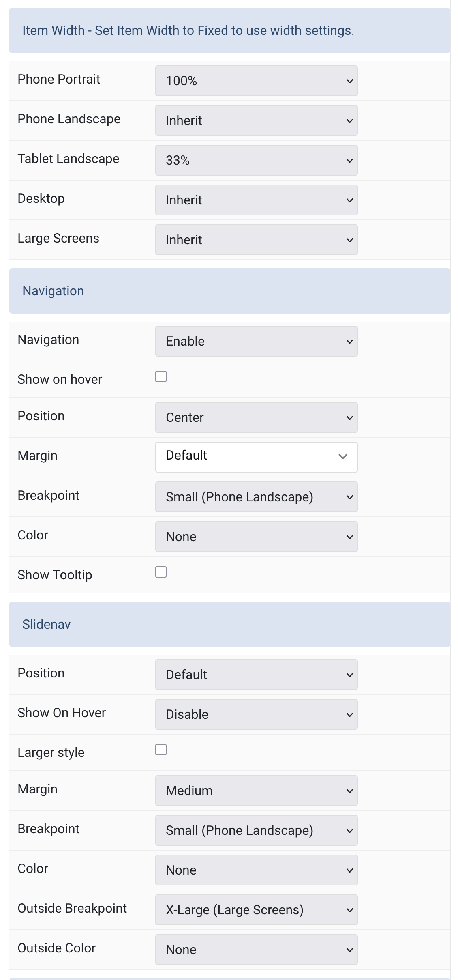The width and height of the screenshot is (458, 980).
Task: Expand the Show On Hover Disable dropdown
Action: tap(256, 714)
